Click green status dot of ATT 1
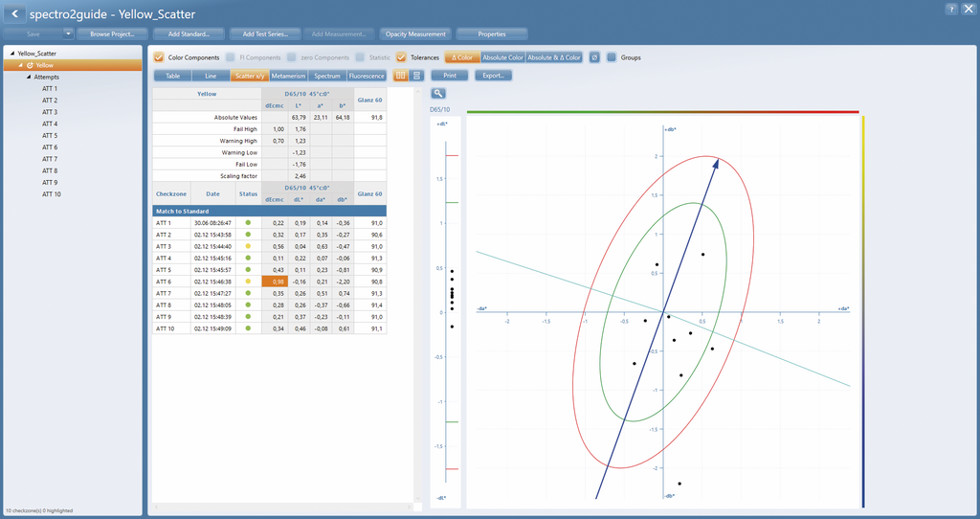The image size is (980, 519). coord(248,222)
